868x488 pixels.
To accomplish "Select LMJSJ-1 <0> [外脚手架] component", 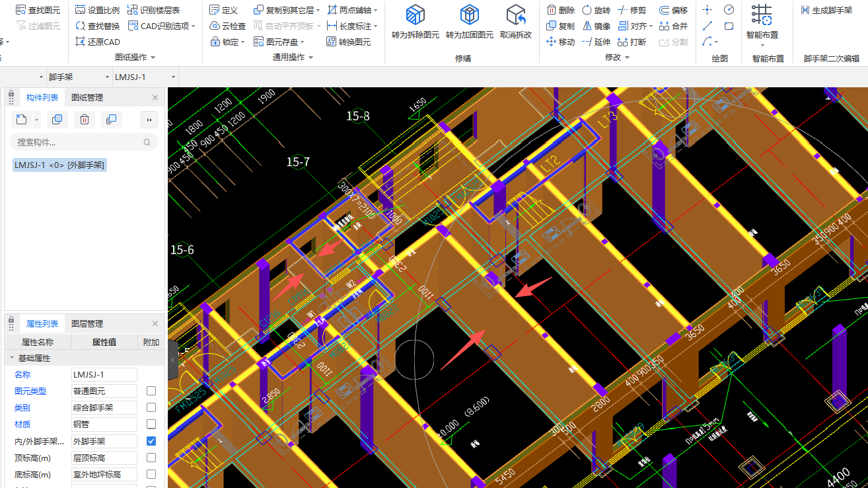I will (x=59, y=165).
